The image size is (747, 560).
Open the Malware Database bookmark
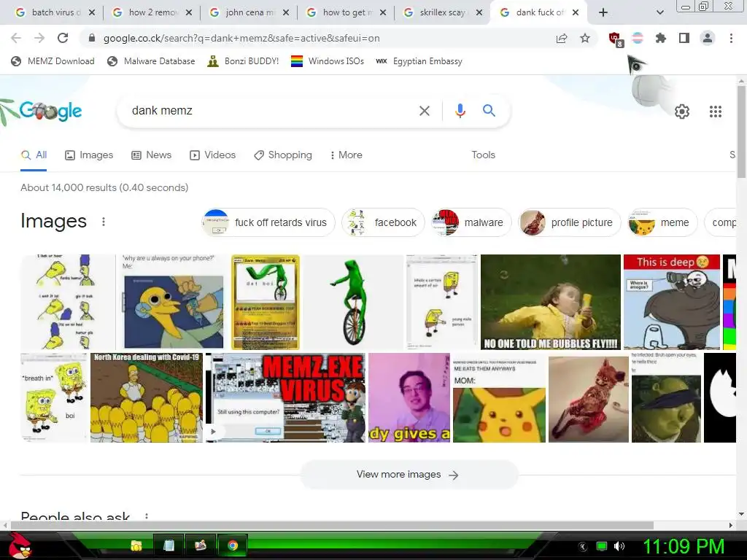coord(151,61)
